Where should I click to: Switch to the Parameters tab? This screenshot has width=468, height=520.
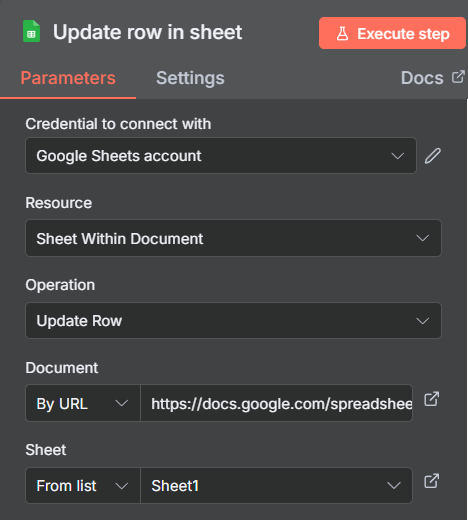tap(68, 78)
